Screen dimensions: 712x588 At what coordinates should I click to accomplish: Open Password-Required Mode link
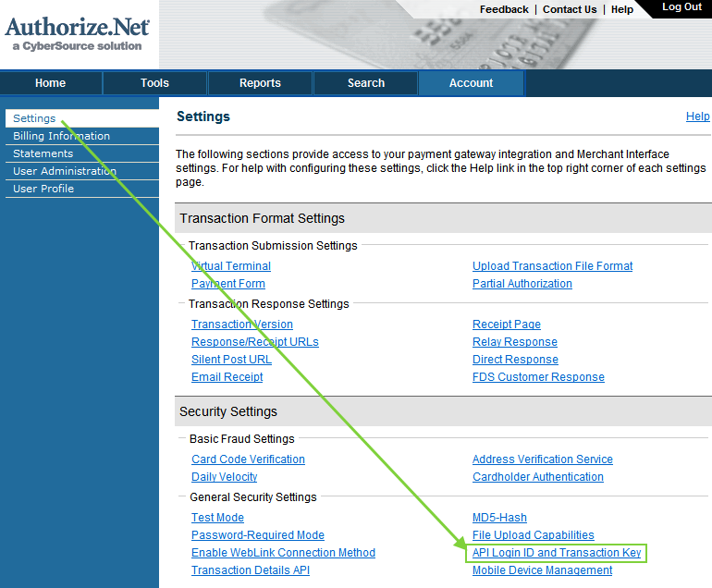[x=258, y=535]
